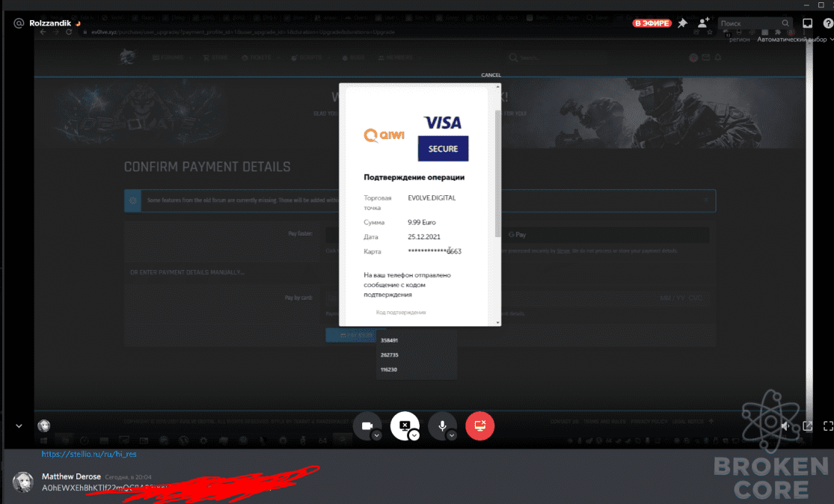Viewport: 834px width, 504px height.
Task: Click the Подтверждение операции heading
Action: pos(414,177)
